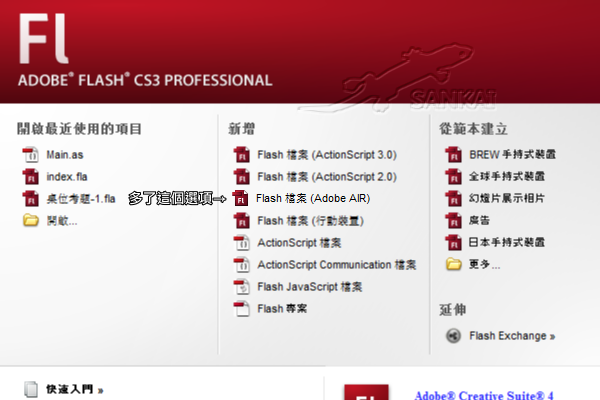Click the Flash JavaScript 檔案 icon
This screenshot has width=600, height=400.
coord(242,287)
